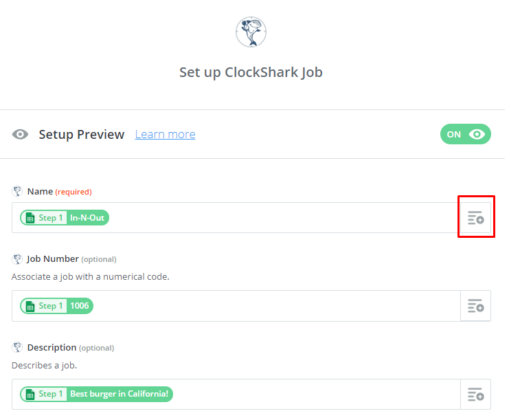Click the ClockShark icon beside Job Number
Screen dimensions: 509x420
17,259
